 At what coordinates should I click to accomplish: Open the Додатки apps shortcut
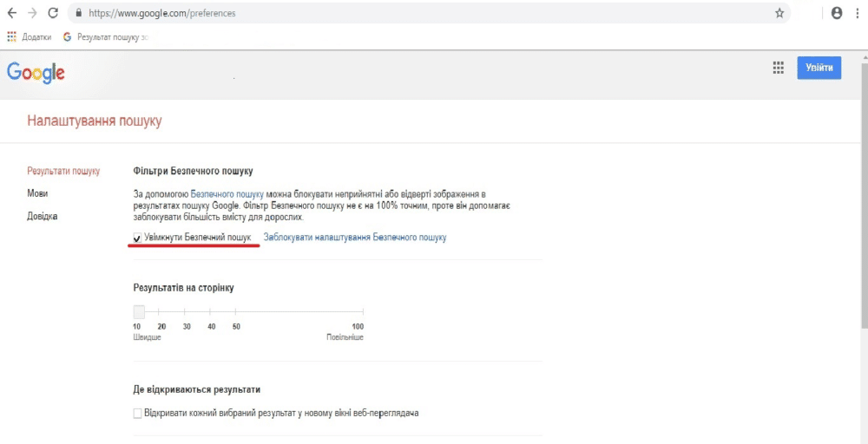tap(30, 37)
